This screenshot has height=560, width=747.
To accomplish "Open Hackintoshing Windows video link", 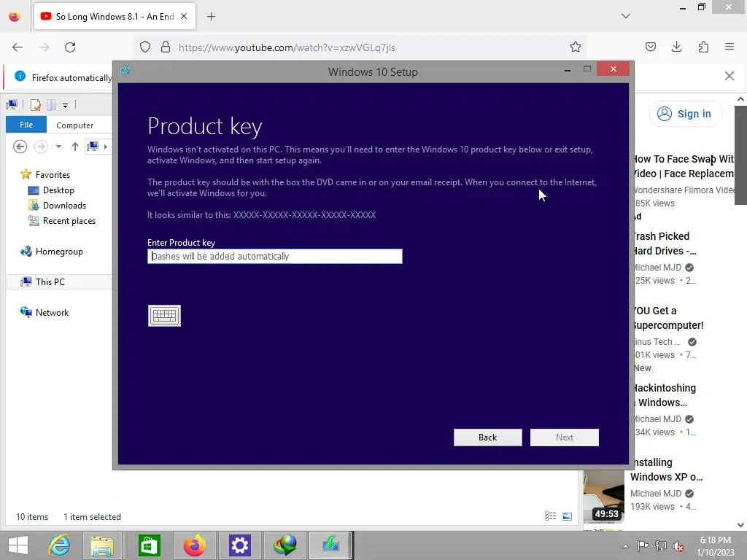I will pos(665,395).
